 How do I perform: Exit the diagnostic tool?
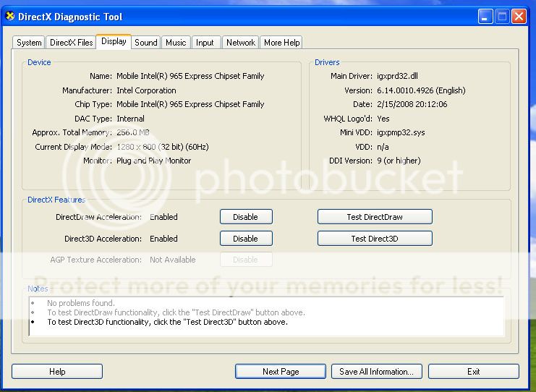click(474, 371)
